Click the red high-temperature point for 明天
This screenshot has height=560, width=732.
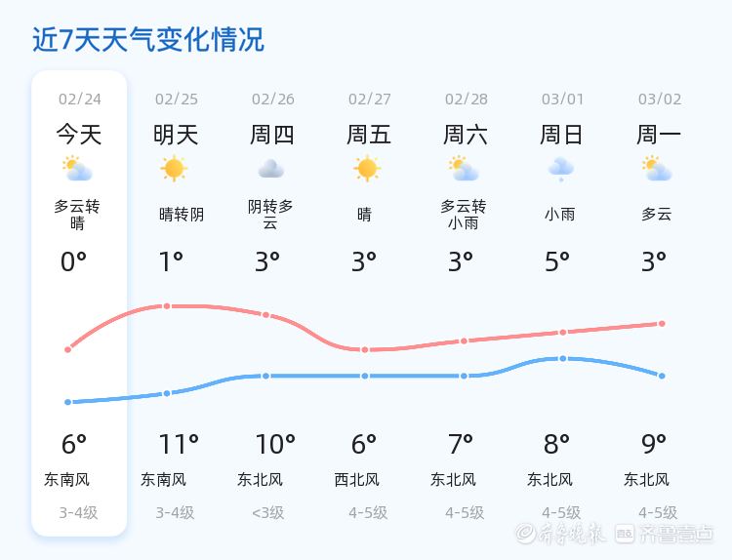point(167,306)
